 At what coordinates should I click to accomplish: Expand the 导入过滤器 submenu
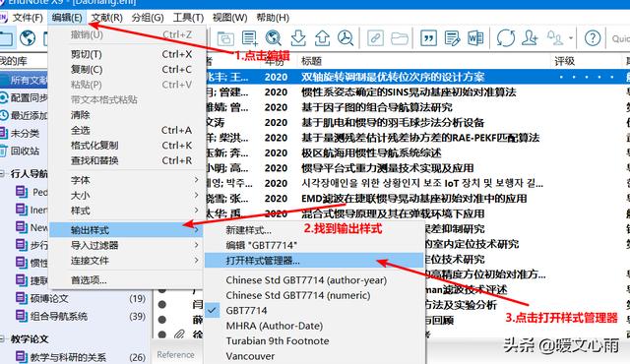(x=126, y=245)
